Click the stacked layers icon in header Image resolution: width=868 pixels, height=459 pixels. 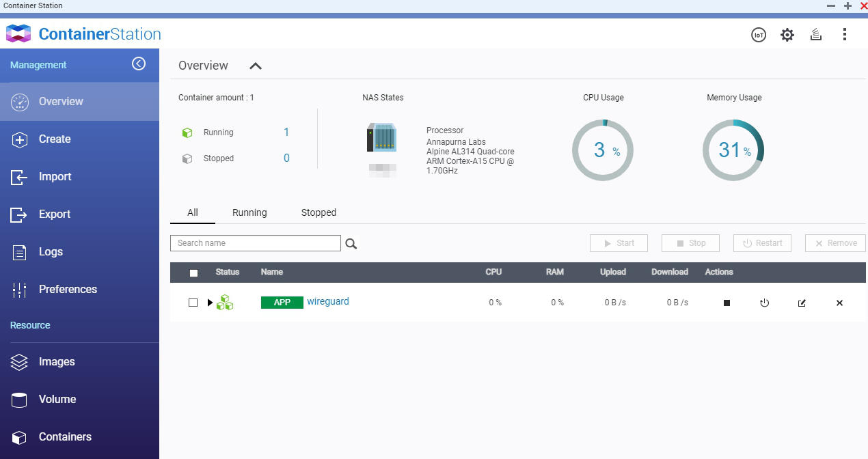815,35
